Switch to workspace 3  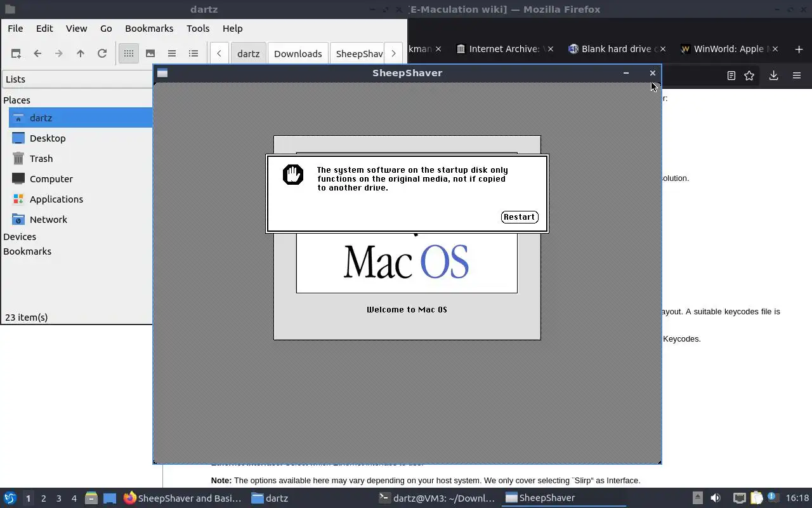click(x=59, y=498)
